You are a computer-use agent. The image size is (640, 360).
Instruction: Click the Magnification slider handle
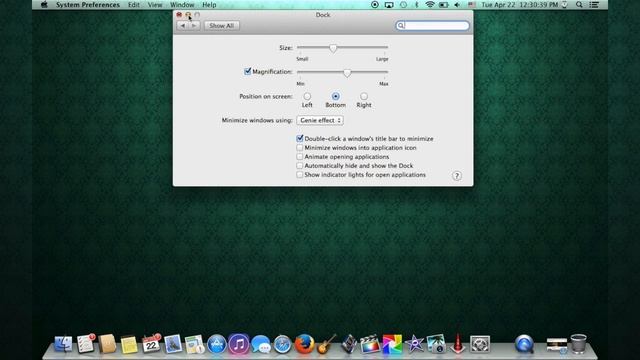click(347, 73)
